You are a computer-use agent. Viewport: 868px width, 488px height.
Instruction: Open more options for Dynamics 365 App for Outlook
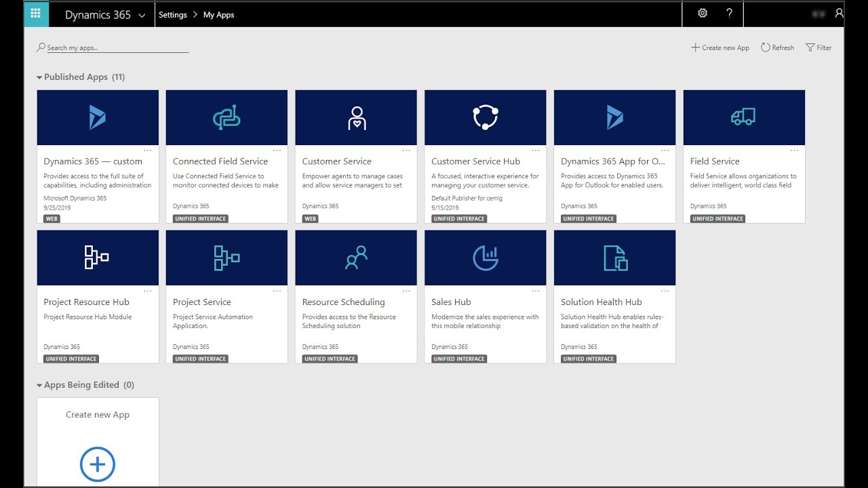click(665, 150)
